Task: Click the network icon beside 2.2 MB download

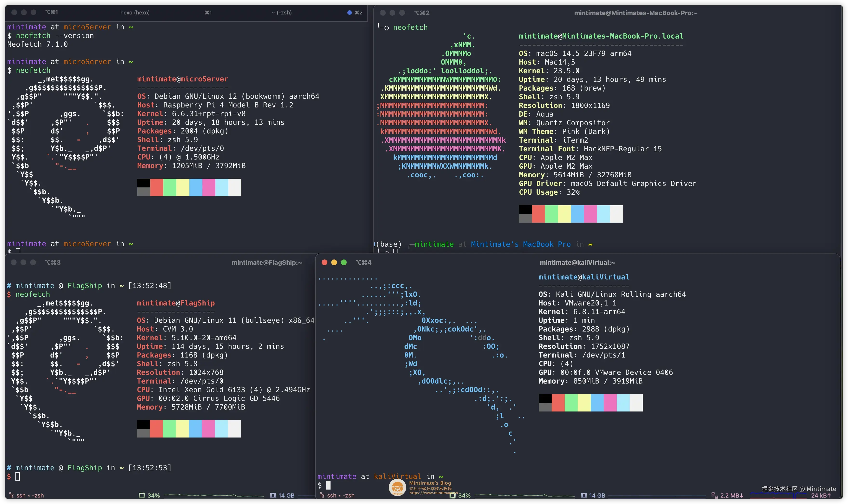Action: point(714,496)
